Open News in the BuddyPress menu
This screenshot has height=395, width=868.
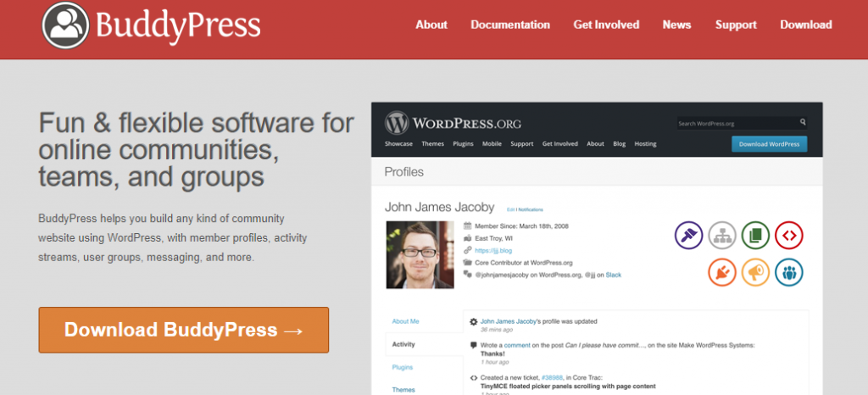(x=676, y=25)
